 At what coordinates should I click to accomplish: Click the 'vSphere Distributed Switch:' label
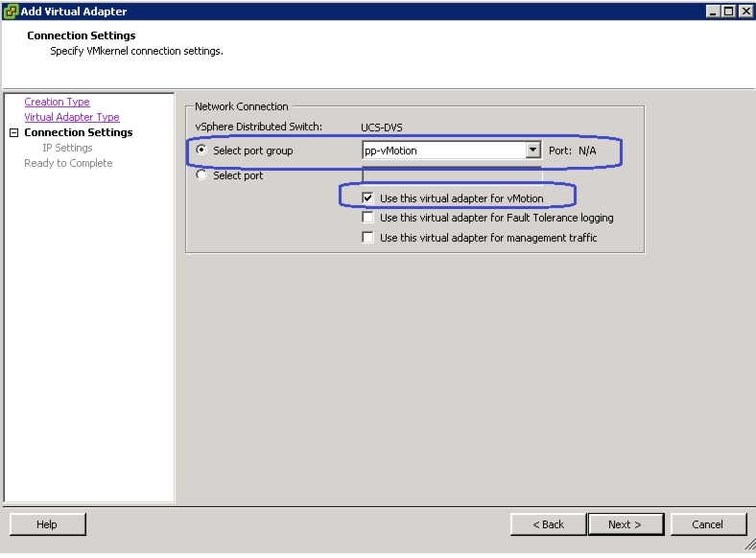click(258, 127)
